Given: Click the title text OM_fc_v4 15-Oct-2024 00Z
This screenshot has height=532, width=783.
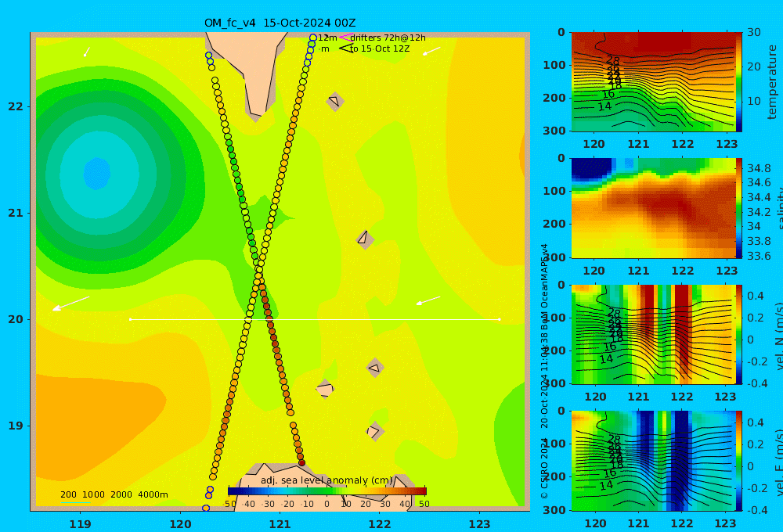Looking at the screenshot, I should pyautogui.click(x=280, y=23).
